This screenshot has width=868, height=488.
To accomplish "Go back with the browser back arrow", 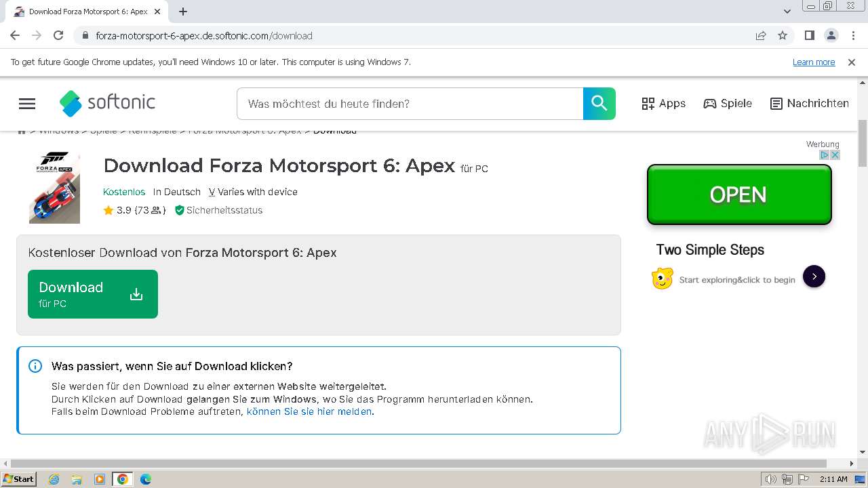I will pyautogui.click(x=15, y=35).
